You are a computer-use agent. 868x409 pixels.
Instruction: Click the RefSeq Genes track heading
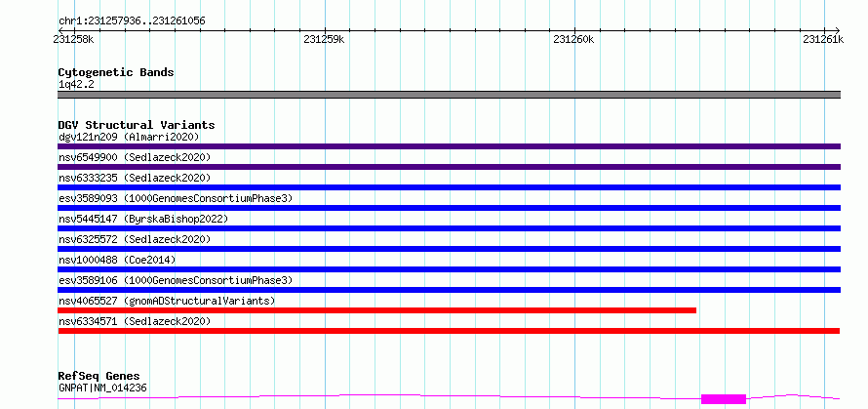pos(99,377)
